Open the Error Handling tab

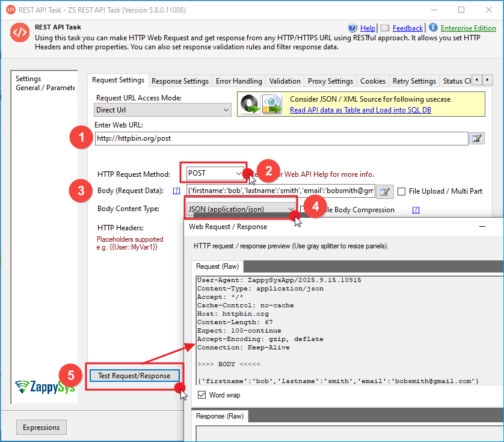(239, 81)
